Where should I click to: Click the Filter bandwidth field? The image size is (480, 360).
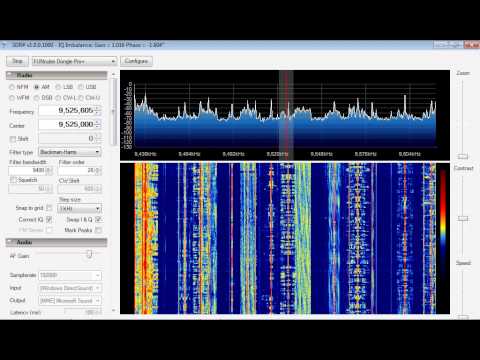[x=31, y=170]
